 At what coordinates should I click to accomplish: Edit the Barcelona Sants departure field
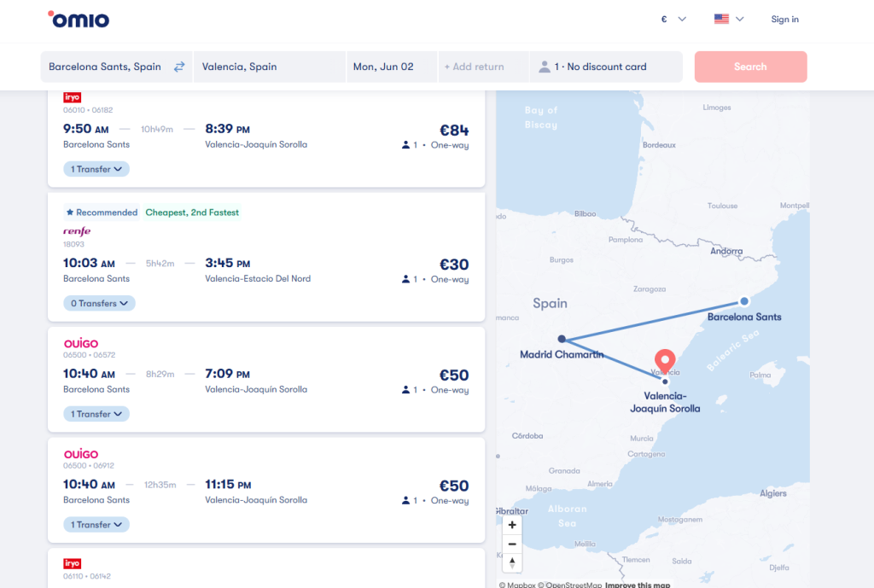tap(104, 67)
